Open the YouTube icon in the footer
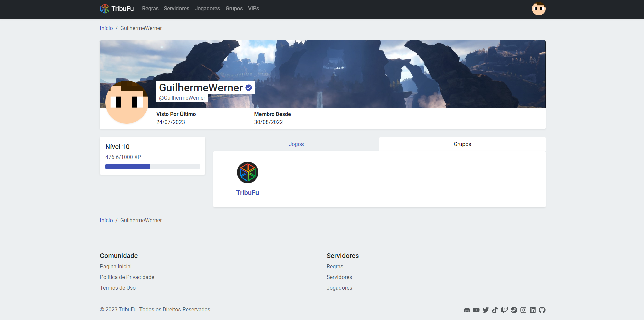Image resolution: width=644 pixels, height=320 pixels. point(476,310)
